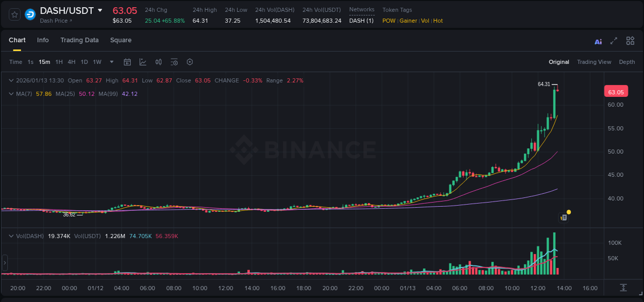The width and height of the screenshot is (644, 302).
Task: Click the candlestick compare icon
Action: point(158,62)
